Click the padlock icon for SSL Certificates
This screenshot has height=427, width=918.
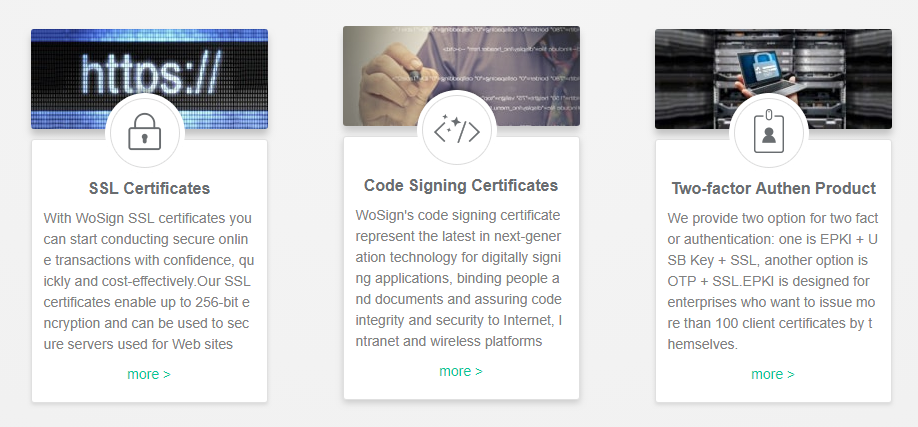tap(145, 132)
